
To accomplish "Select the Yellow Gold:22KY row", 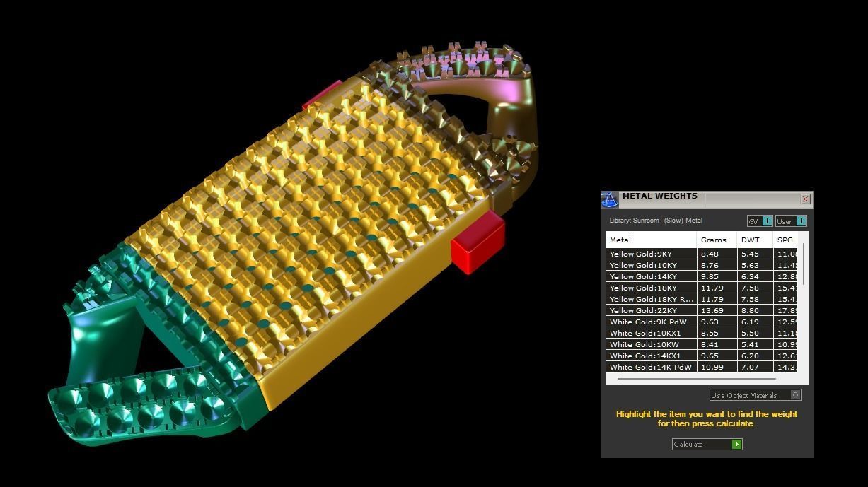I will click(702, 310).
